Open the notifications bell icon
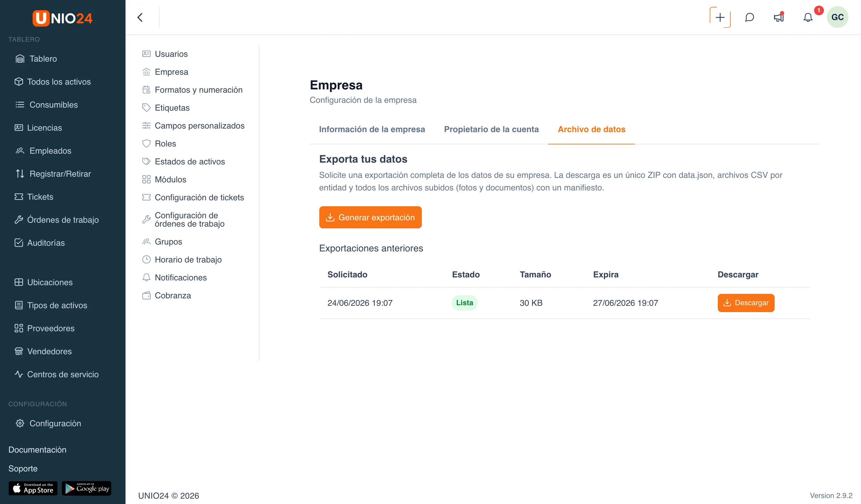 [x=808, y=17]
